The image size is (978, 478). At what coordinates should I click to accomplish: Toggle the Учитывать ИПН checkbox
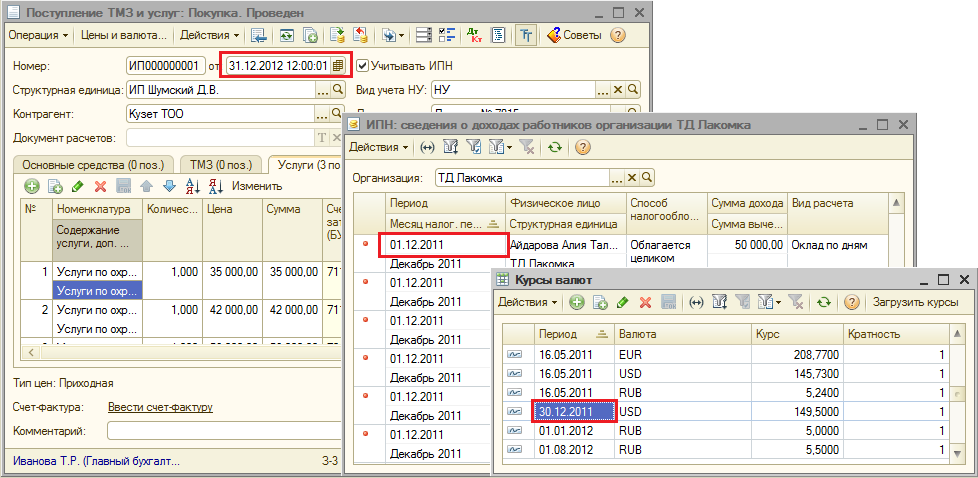(x=363, y=66)
